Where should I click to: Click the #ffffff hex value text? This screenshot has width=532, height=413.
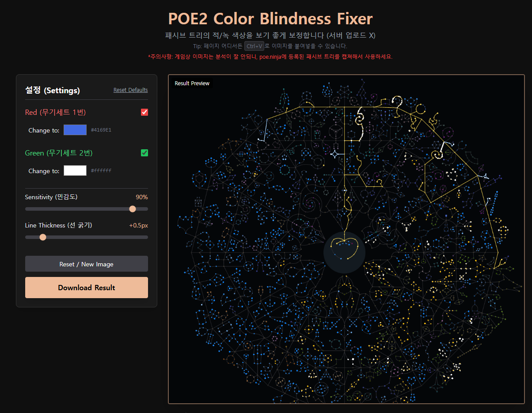coord(101,171)
